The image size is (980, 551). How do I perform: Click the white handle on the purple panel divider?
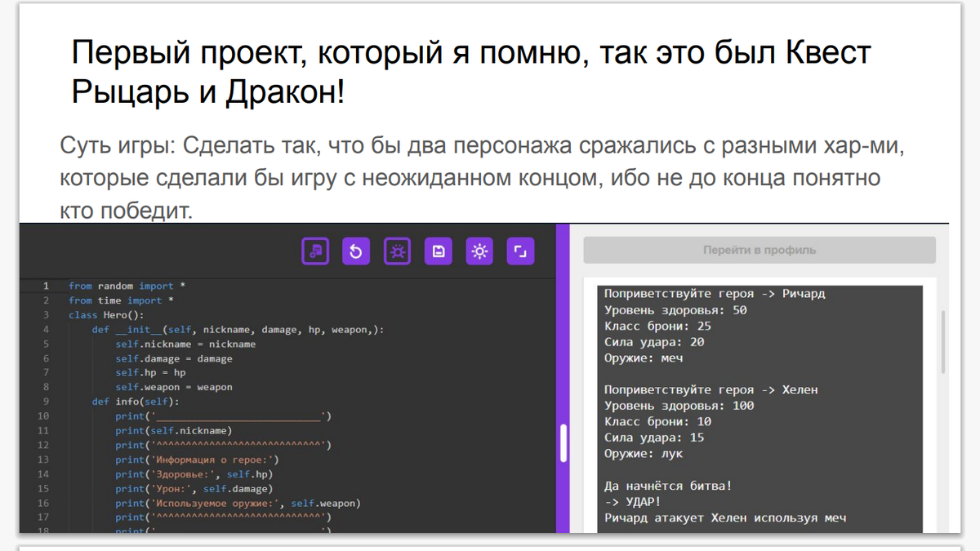coord(563,444)
